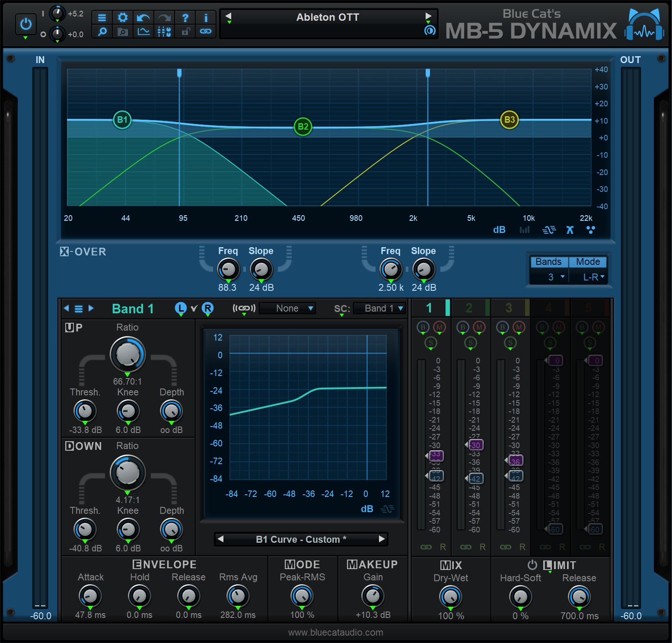The image size is (672, 643).
Task: Open the SC sidechain dropdown showing Band 1
Action: pyautogui.click(x=379, y=308)
